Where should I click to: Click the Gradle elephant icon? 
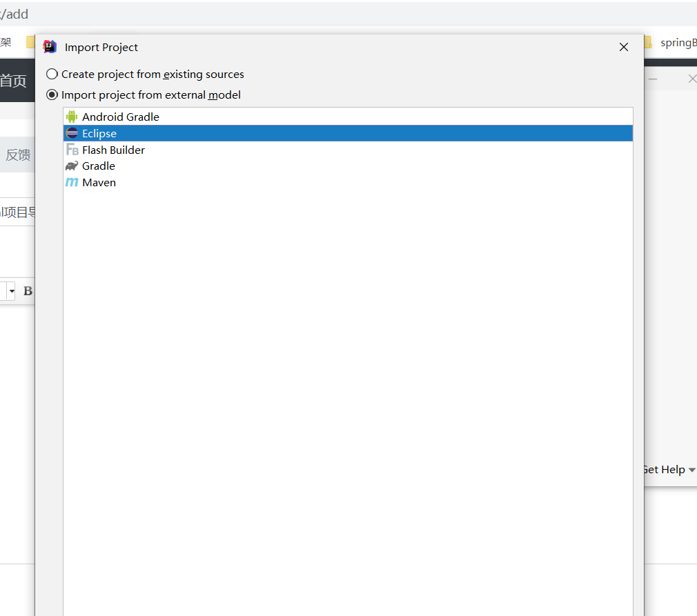tap(72, 166)
